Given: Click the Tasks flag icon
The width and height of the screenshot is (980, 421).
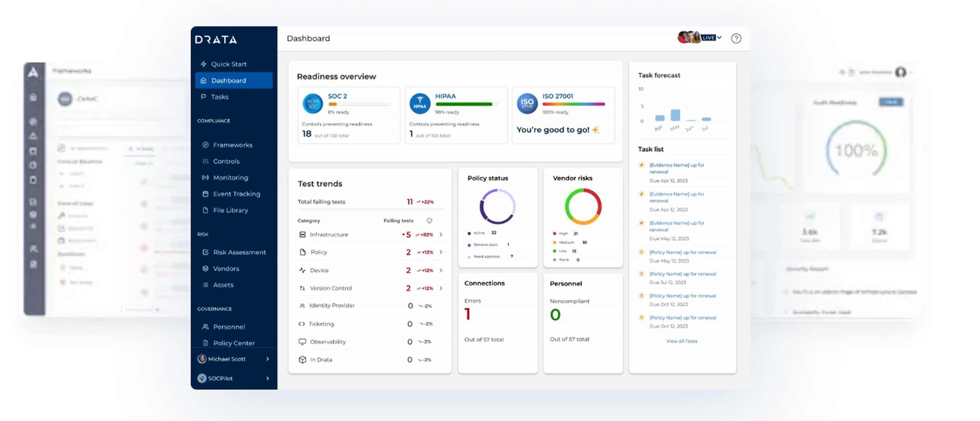Looking at the screenshot, I should pos(204,97).
